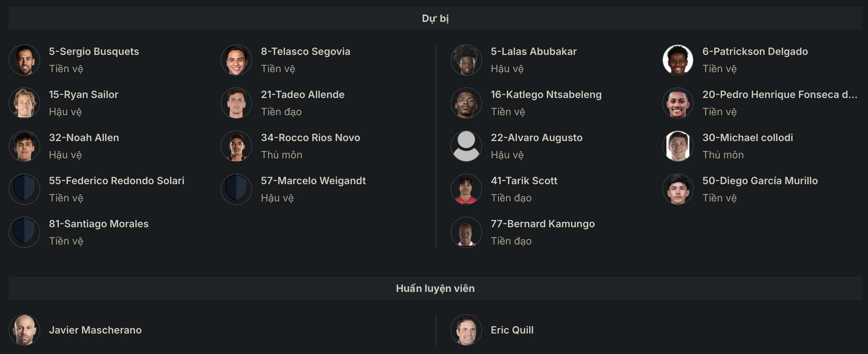Select 34-Rocco Rios Novo goalkeeper name
Image resolution: width=868 pixels, height=354 pixels.
coord(310,138)
